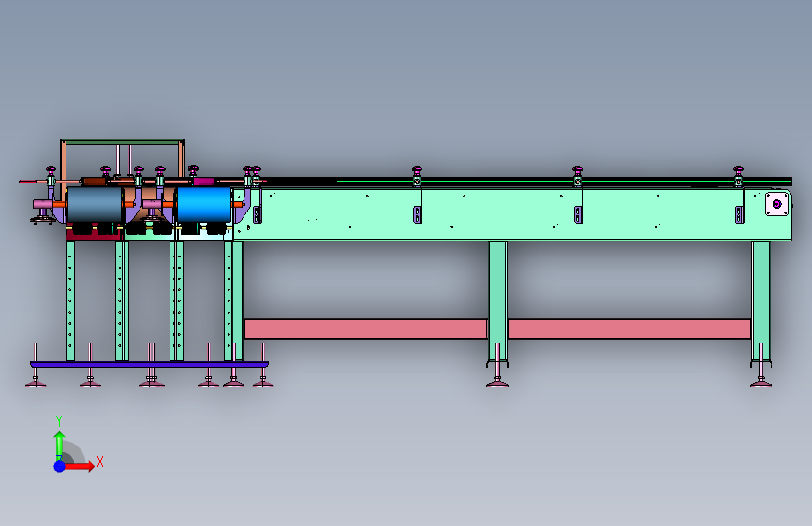Select the bright blue cylindrical motor
This screenshot has width=812, height=526.
(x=204, y=204)
